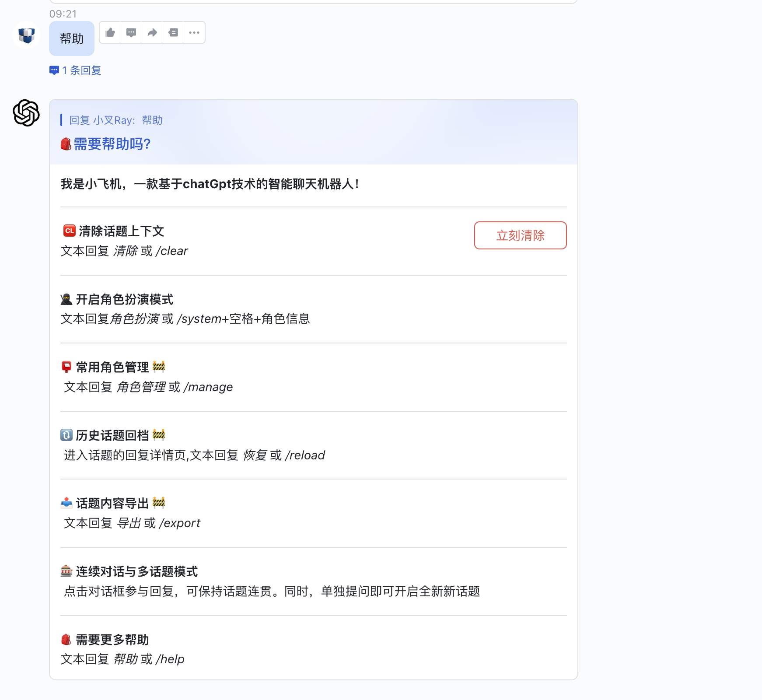Screen dimensions: 762x700
Task: Click text ending with 恢复 或 /reload
Action: tap(195, 455)
